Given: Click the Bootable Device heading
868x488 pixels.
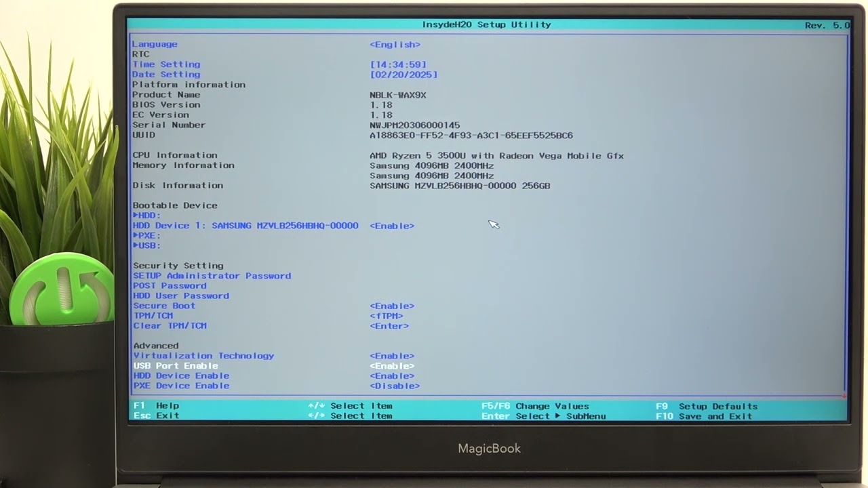Looking at the screenshot, I should (175, 205).
